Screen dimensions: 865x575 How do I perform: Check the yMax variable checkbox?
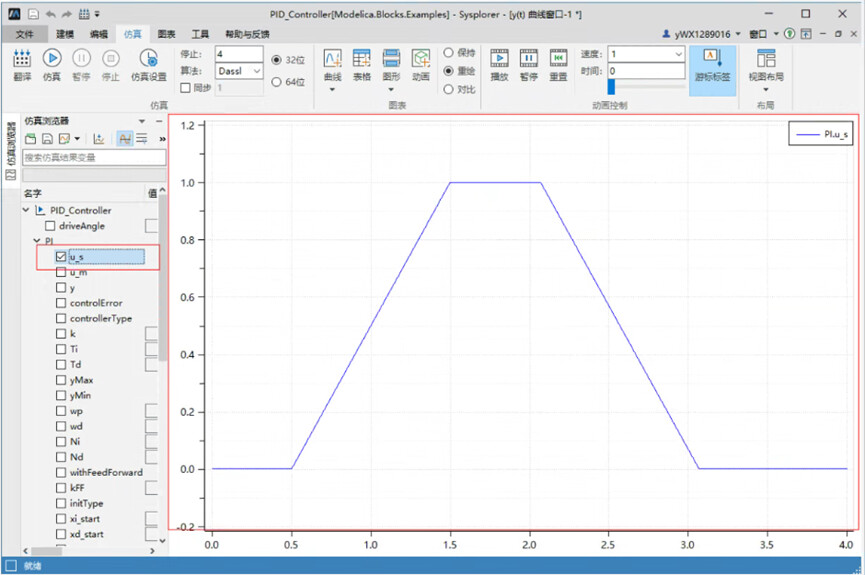(x=61, y=380)
